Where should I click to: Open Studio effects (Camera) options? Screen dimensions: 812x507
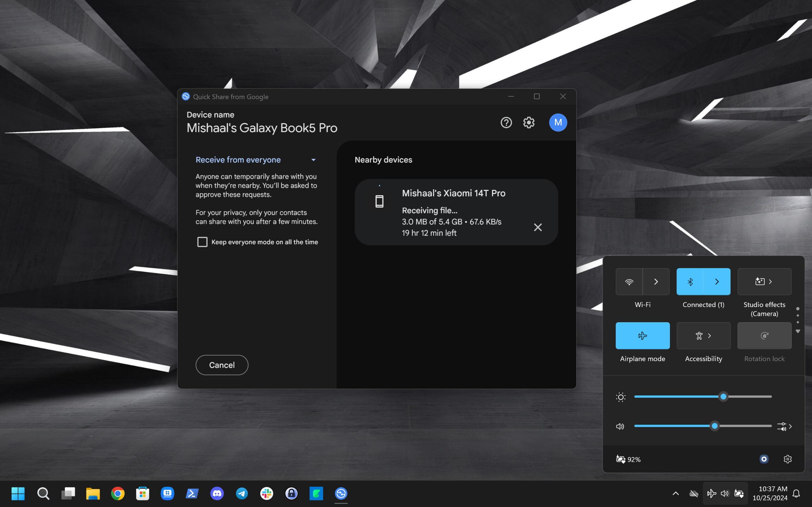[764, 282]
